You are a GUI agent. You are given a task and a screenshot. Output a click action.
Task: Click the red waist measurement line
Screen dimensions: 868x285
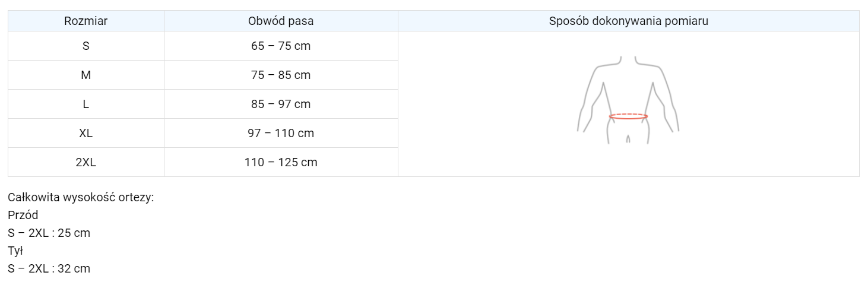[x=628, y=117]
